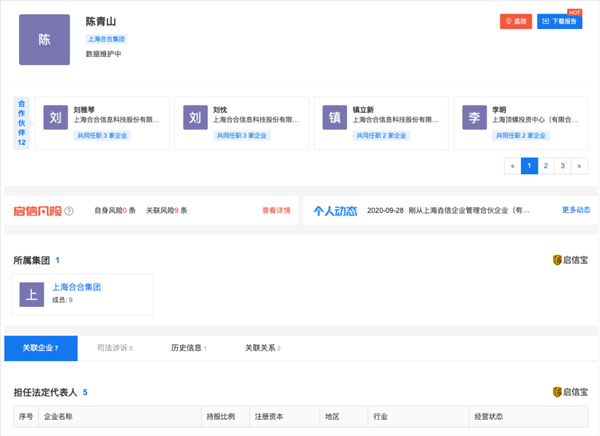Select the 关联关系 tab
The height and width of the screenshot is (436, 600).
(x=263, y=348)
